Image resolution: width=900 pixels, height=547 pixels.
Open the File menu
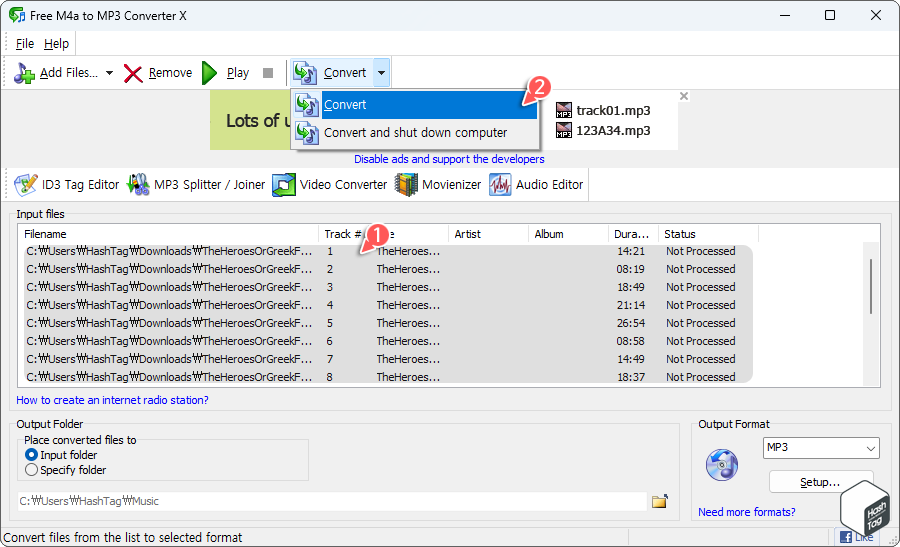pyautogui.click(x=25, y=44)
